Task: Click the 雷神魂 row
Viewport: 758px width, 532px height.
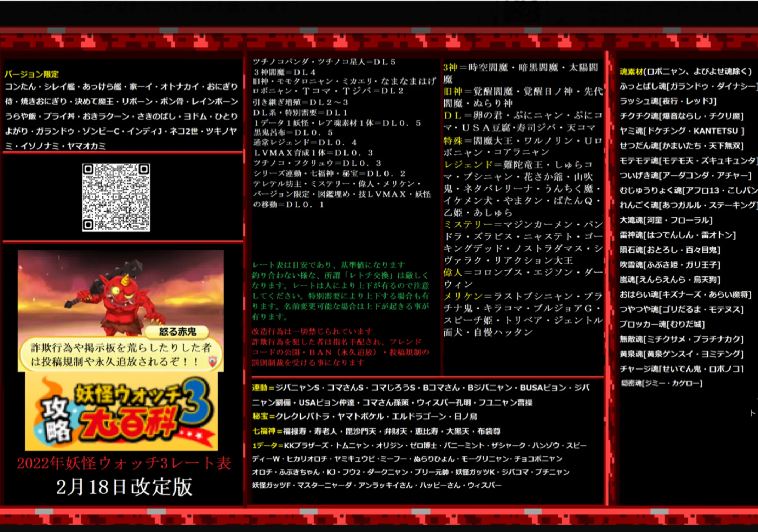Action: (678, 235)
